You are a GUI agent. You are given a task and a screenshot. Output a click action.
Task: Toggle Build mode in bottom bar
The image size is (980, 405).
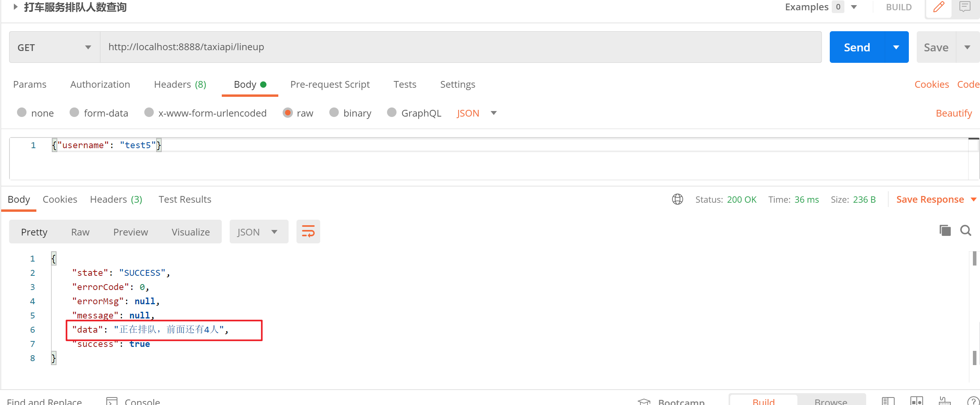(763, 399)
